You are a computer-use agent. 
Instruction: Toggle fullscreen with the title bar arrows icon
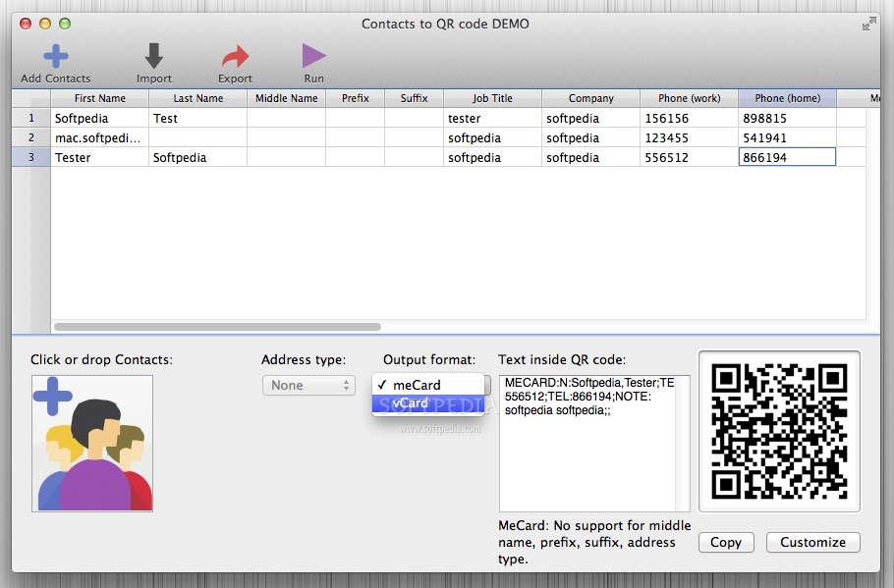[868, 24]
